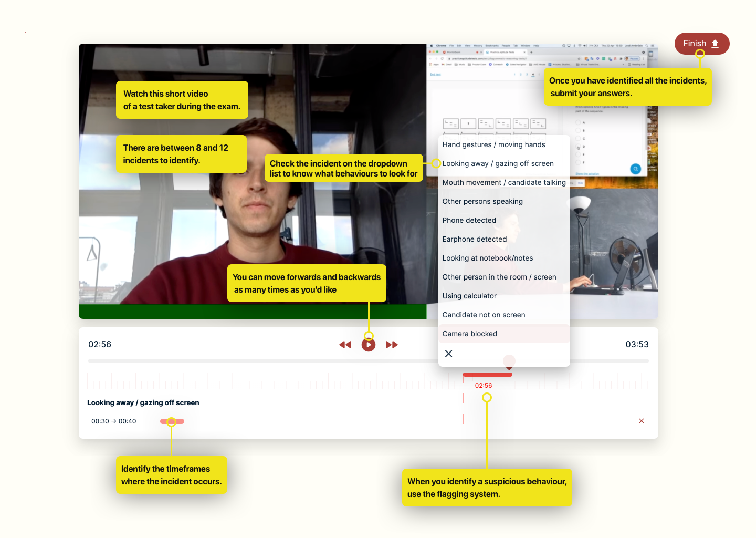Choose "Looking away / gazing off screen" option
The height and width of the screenshot is (538, 756).
coord(498,163)
